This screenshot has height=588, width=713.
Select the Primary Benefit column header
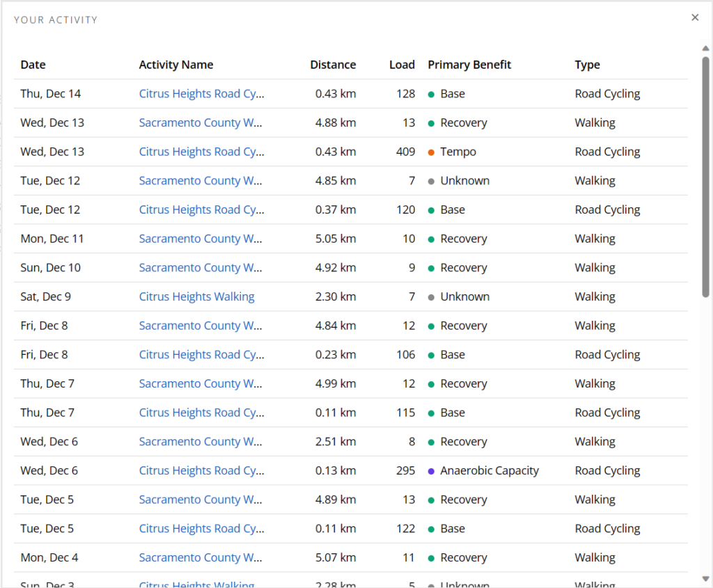tap(469, 65)
